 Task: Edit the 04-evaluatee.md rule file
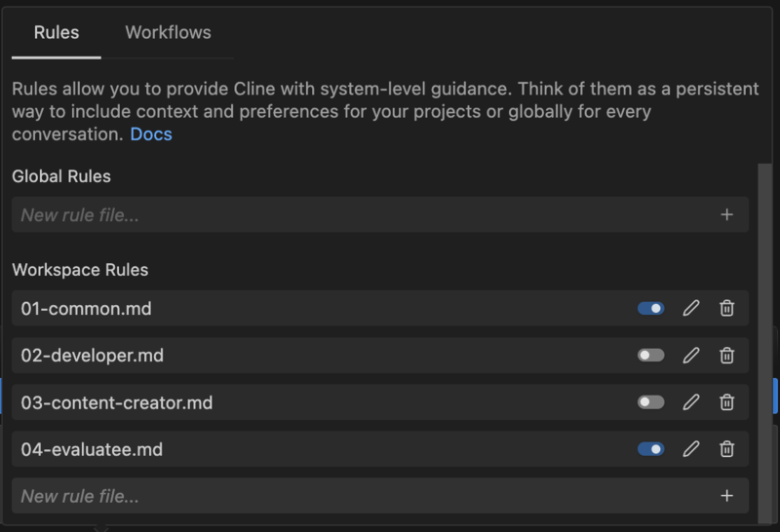pos(691,449)
